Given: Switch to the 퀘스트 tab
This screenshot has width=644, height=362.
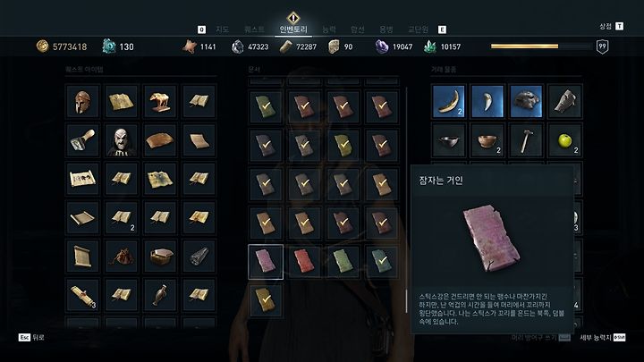Looking at the screenshot, I should pyautogui.click(x=254, y=29).
